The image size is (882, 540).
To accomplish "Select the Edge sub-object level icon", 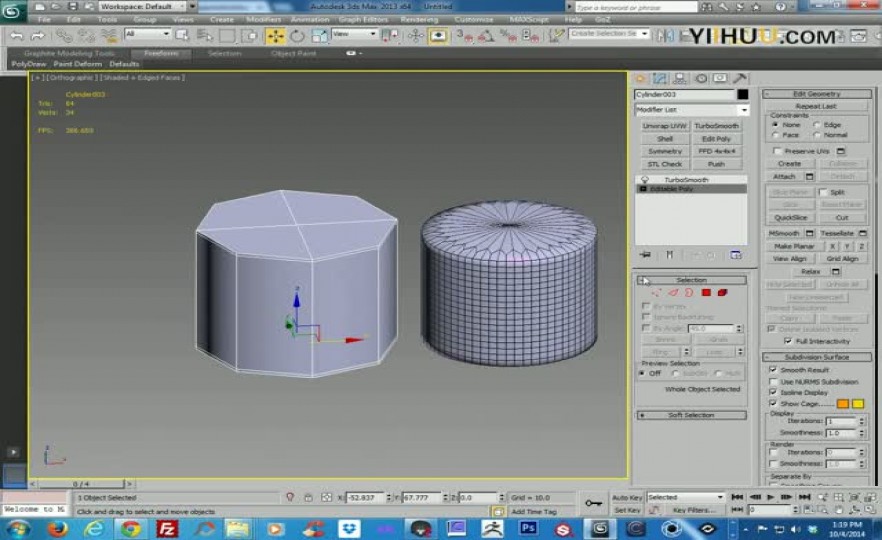I will [673, 292].
